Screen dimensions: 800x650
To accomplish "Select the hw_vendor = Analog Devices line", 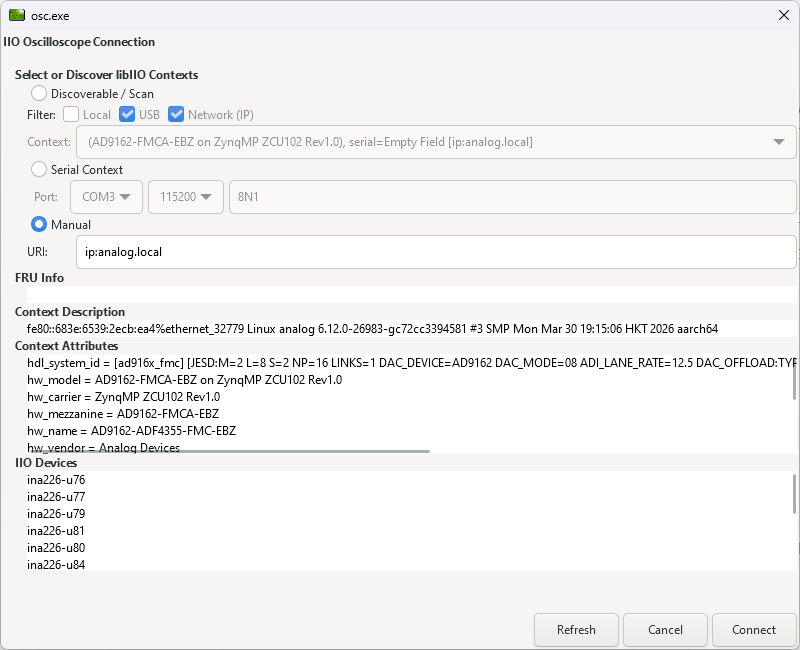I will click(x=104, y=447).
